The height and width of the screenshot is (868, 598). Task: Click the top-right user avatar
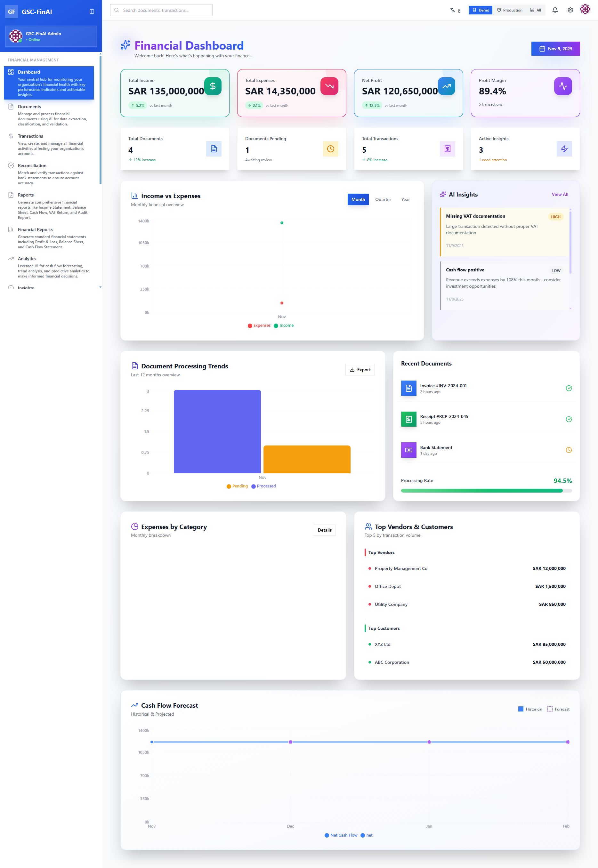point(585,9)
